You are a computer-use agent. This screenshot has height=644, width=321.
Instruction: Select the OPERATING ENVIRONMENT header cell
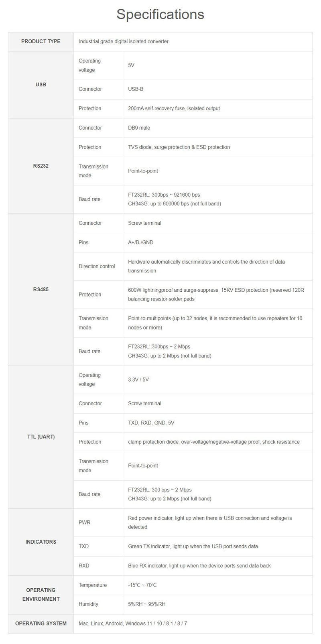(41, 595)
